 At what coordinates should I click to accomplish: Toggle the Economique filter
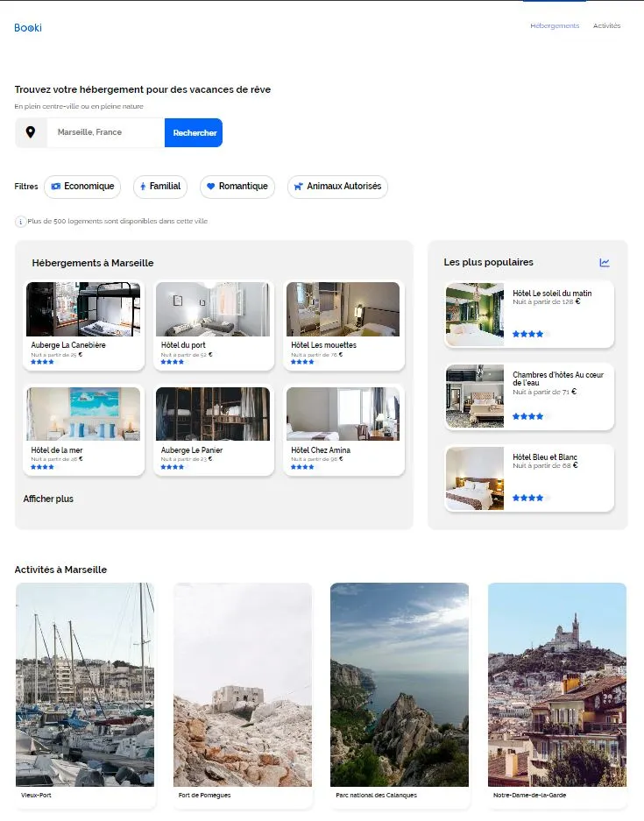point(82,187)
